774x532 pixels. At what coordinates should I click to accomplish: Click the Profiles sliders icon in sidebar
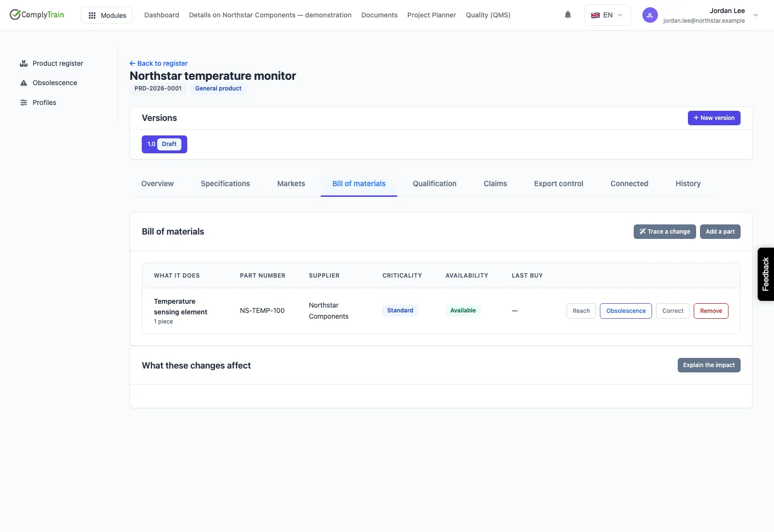[23, 103]
